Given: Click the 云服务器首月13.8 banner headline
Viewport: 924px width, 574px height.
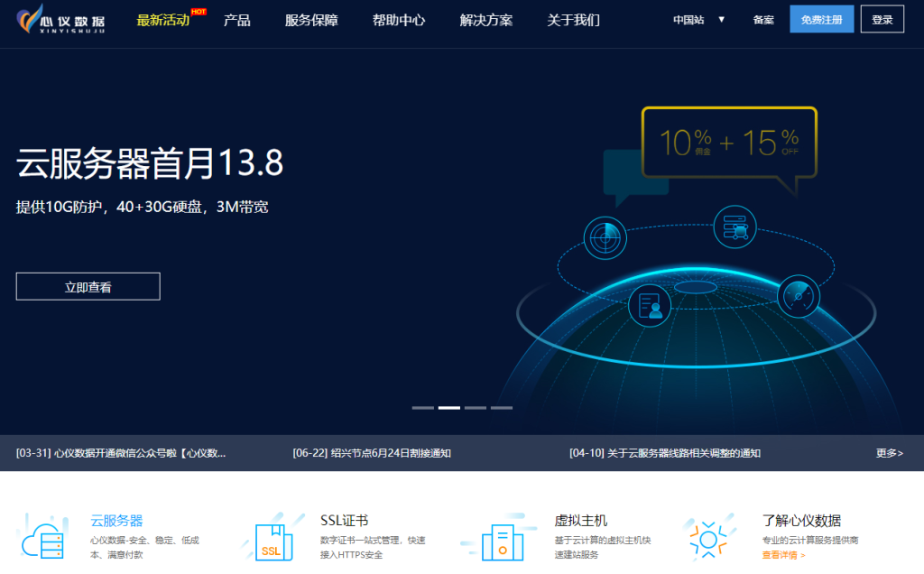Looking at the screenshot, I should tap(150, 162).
